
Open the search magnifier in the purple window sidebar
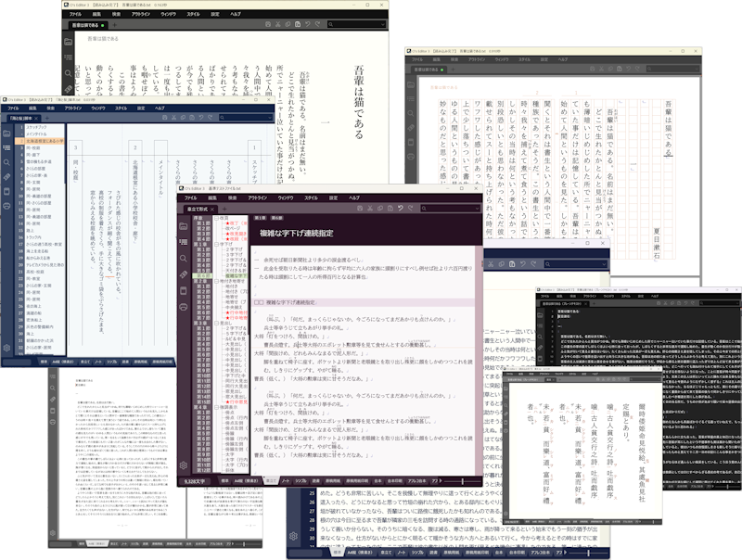click(x=184, y=259)
